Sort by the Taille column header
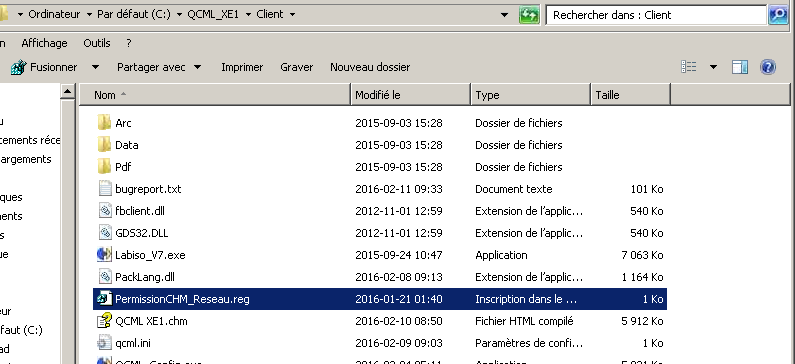Screen dimensions: 795x364 pyautogui.click(x=631, y=95)
